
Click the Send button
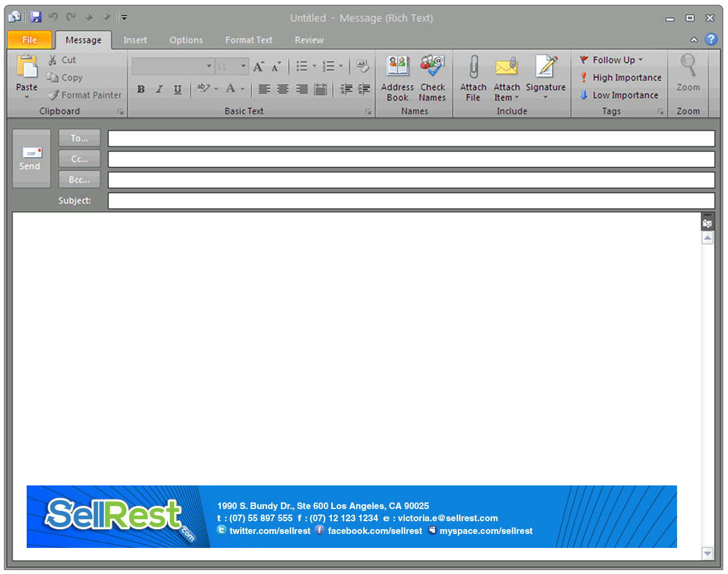(x=32, y=159)
